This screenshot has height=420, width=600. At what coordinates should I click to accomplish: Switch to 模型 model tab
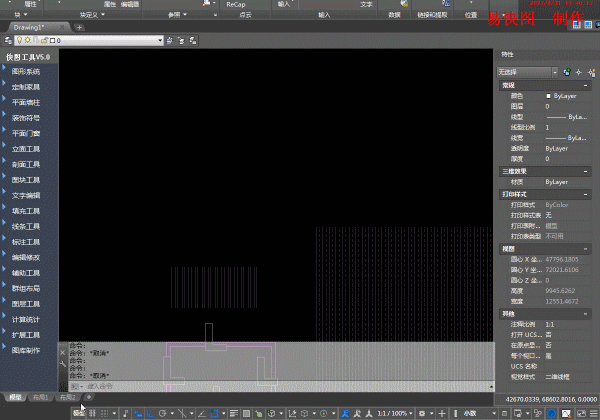pos(15,397)
